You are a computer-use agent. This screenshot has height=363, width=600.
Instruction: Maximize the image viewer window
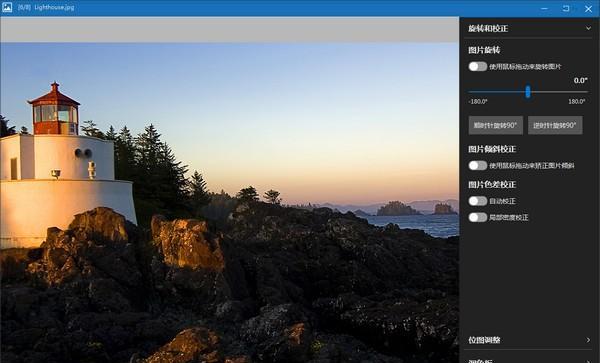(x=566, y=8)
